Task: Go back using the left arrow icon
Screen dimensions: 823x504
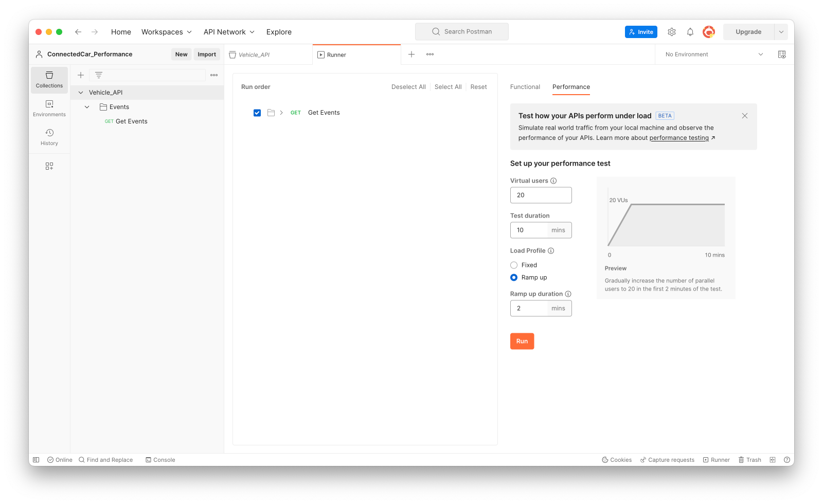Action: [x=78, y=32]
